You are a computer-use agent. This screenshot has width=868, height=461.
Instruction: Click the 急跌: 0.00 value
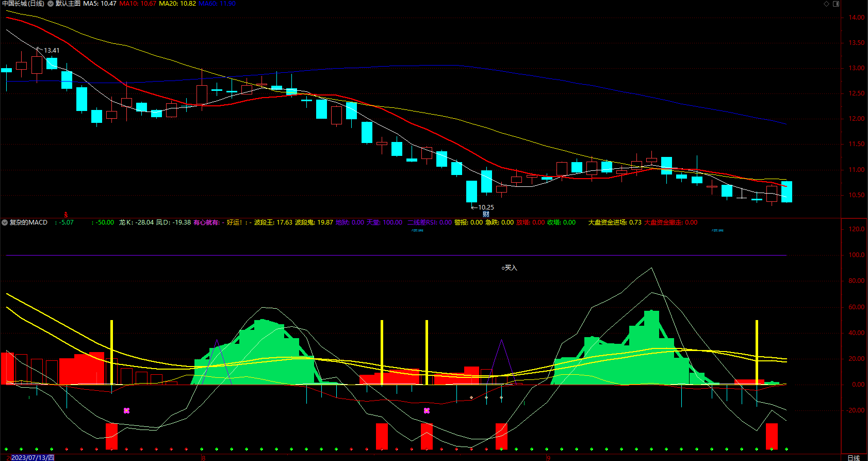500,222
